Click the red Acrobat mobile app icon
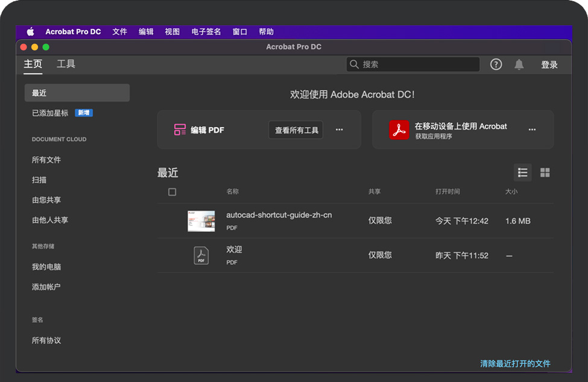The image size is (588, 382). (x=399, y=130)
